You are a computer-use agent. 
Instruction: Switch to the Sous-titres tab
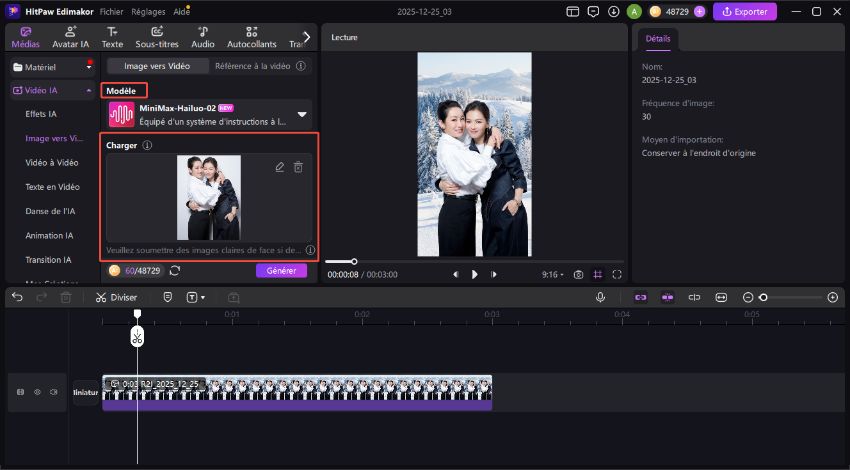pyautogui.click(x=157, y=38)
